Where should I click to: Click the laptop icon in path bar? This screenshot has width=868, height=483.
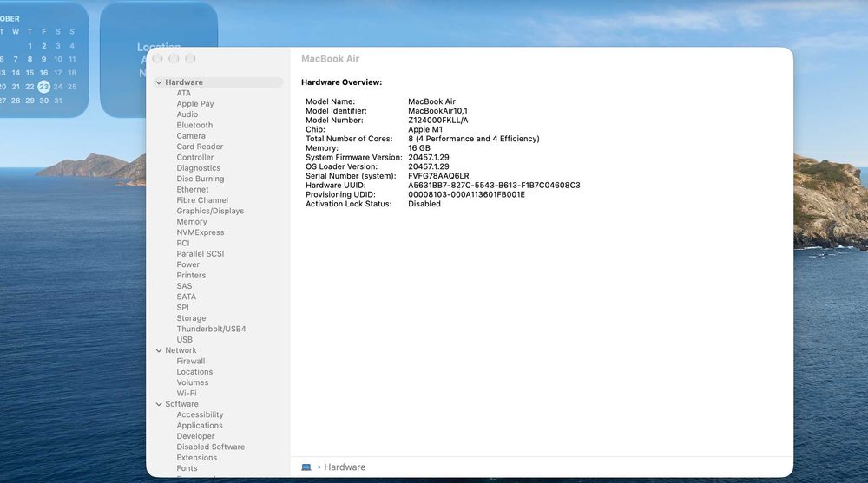point(306,467)
